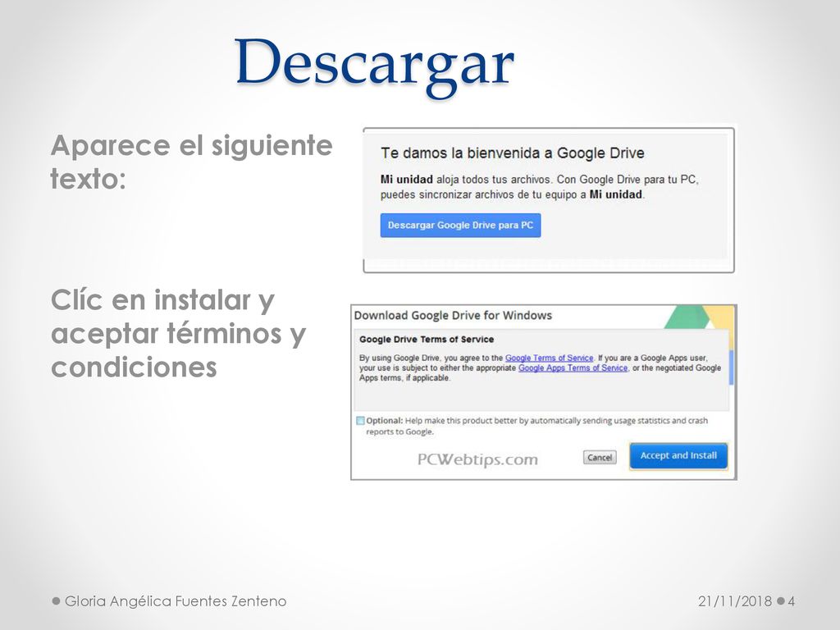Click the text 'Clíc en instalar y aceptar términos y condiciones'
The image size is (840, 630).
click(x=178, y=333)
